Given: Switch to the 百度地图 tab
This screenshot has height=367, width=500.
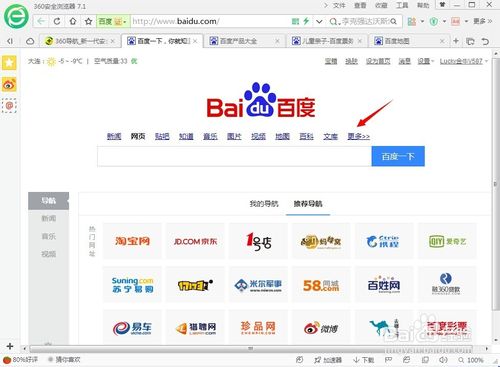Looking at the screenshot, I should (x=409, y=41).
